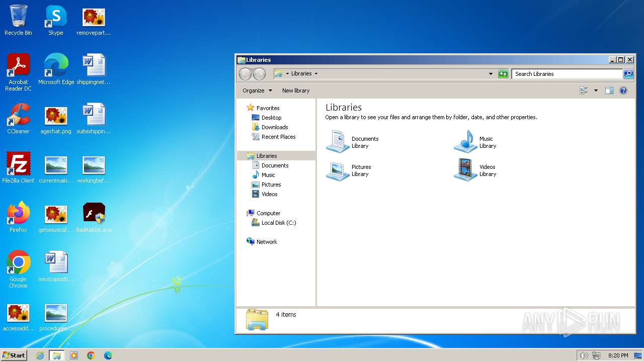Expand the arrow after Libraries in address bar

316,74
